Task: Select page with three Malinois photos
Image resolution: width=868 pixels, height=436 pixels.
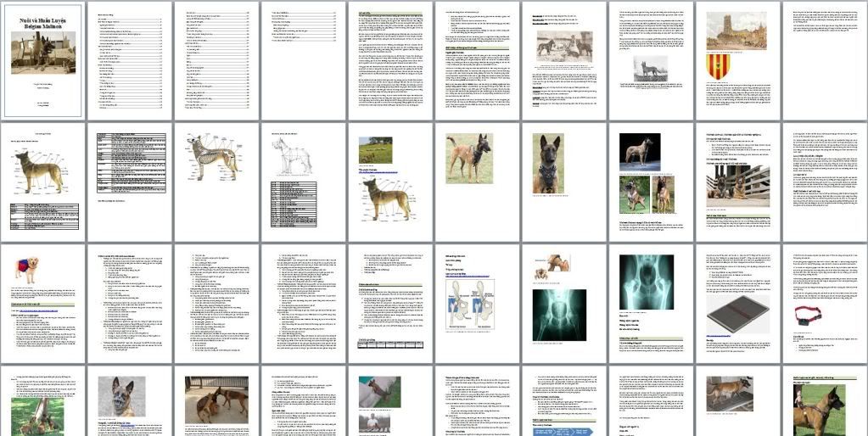Action: point(651,182)
